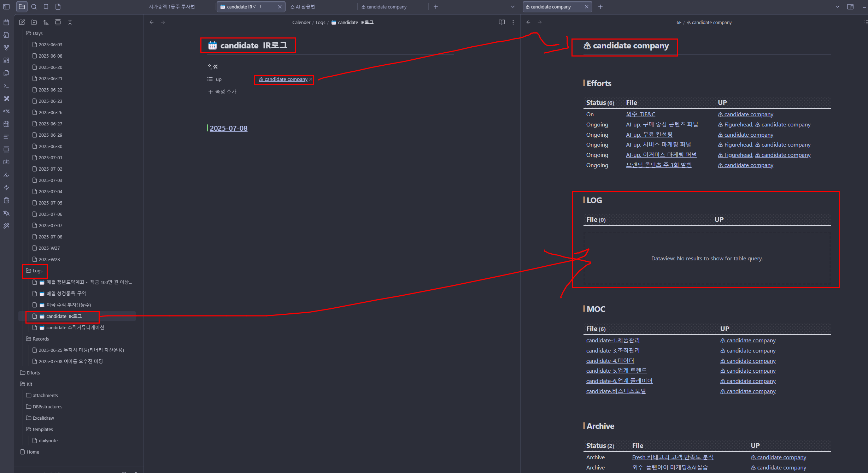This screenshot has height=473, width=868.
Task: Switch to candidate company tab in left group
Action: click(x=384, y=7)
